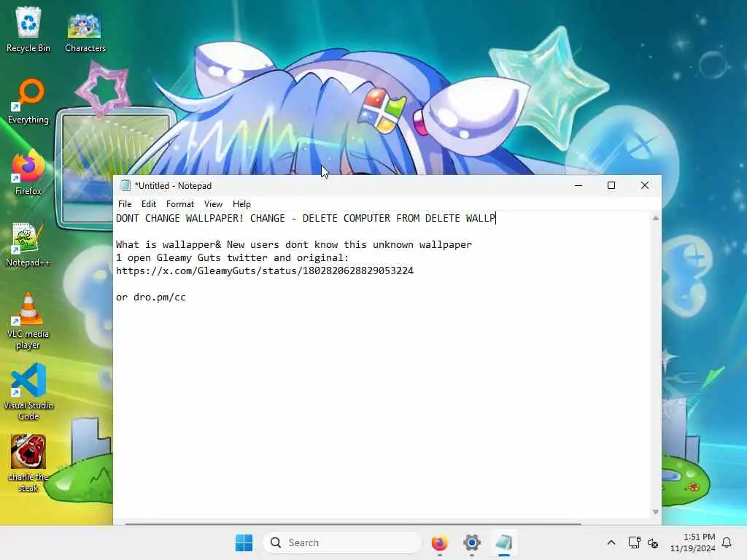Minimize the Notepad window
The width and height of the screenshot is (747, 560).
(x=578, y=186)
